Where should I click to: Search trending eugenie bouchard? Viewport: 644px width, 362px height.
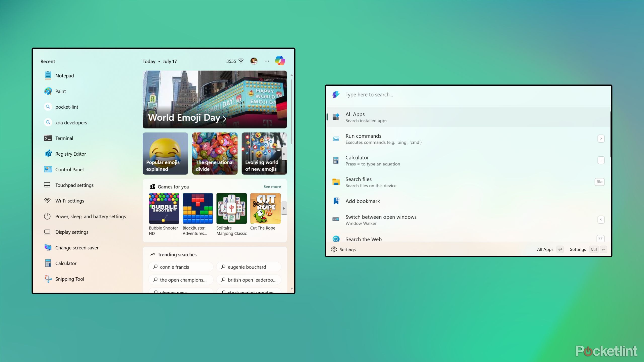(x=249, y=267)
